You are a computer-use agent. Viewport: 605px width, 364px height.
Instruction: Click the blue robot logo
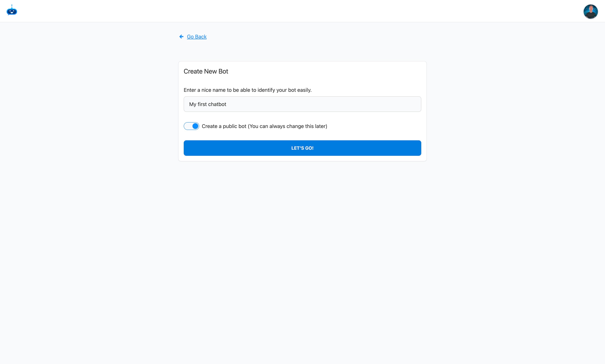click(x=12, y=11)
